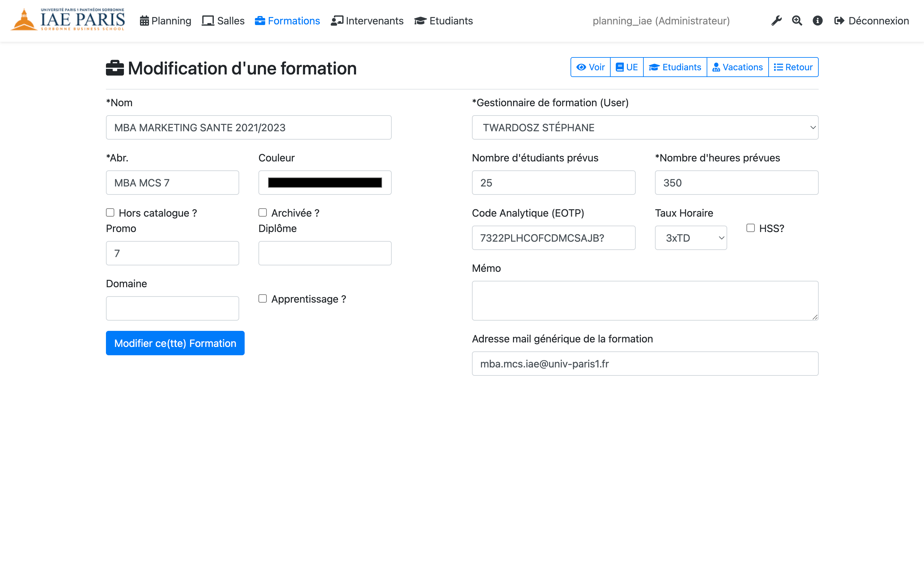Click the briefcase icon beside page title
The width and height of the screenshot is (924, 577).
point(115,68)
